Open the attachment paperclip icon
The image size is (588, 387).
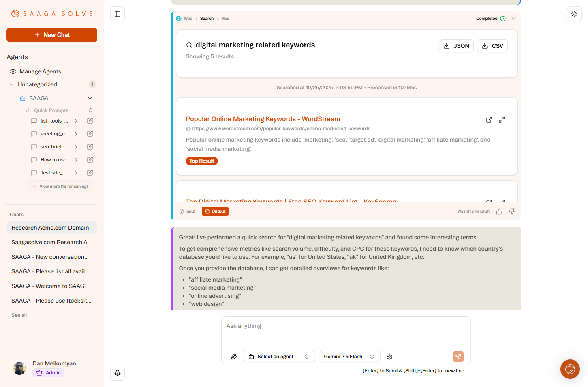click(234, 356)
